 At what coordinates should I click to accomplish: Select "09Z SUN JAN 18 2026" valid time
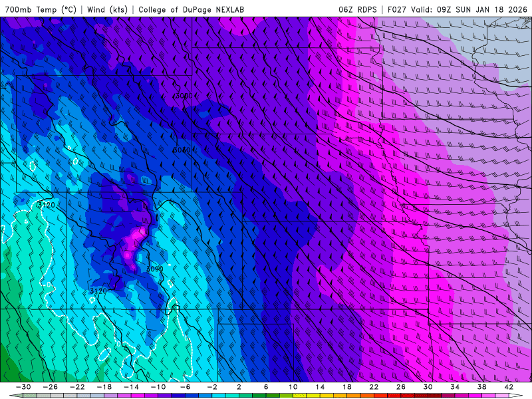(481, 9)
